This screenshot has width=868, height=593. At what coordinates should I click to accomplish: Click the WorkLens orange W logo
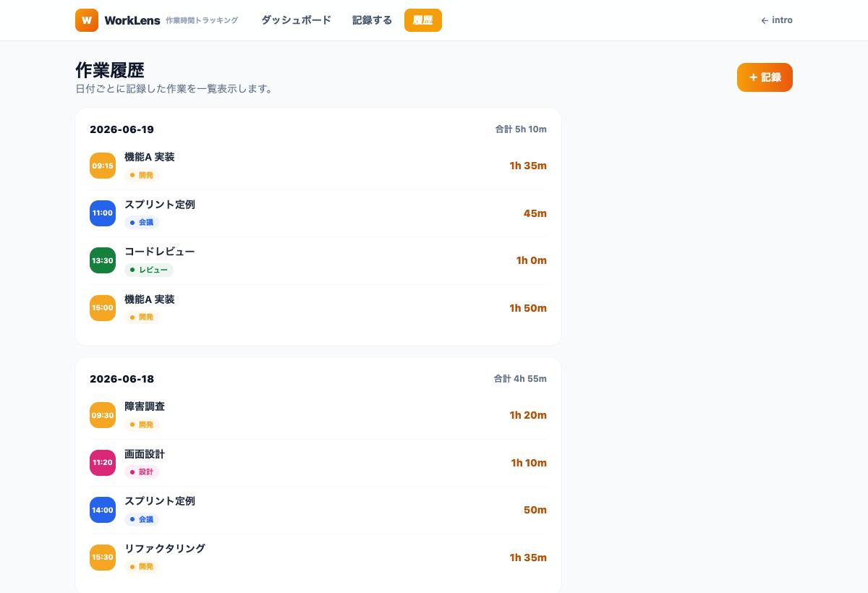[x=87, y=20]
